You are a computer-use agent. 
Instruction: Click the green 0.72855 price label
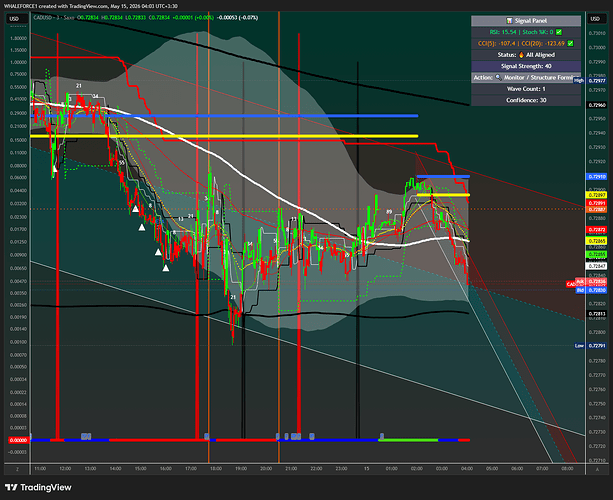[597, 254]
